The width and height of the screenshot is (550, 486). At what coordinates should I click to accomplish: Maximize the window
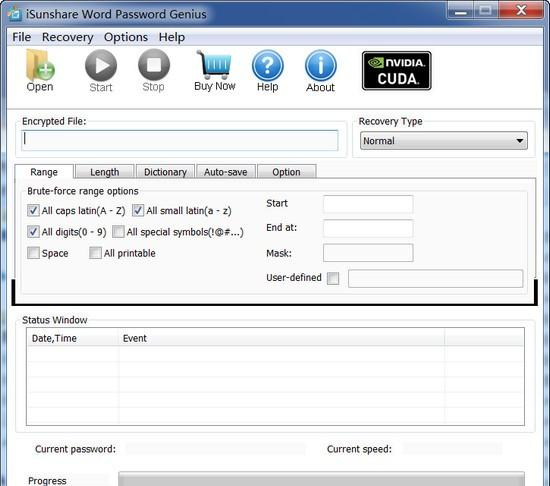(x=486, y=10)
